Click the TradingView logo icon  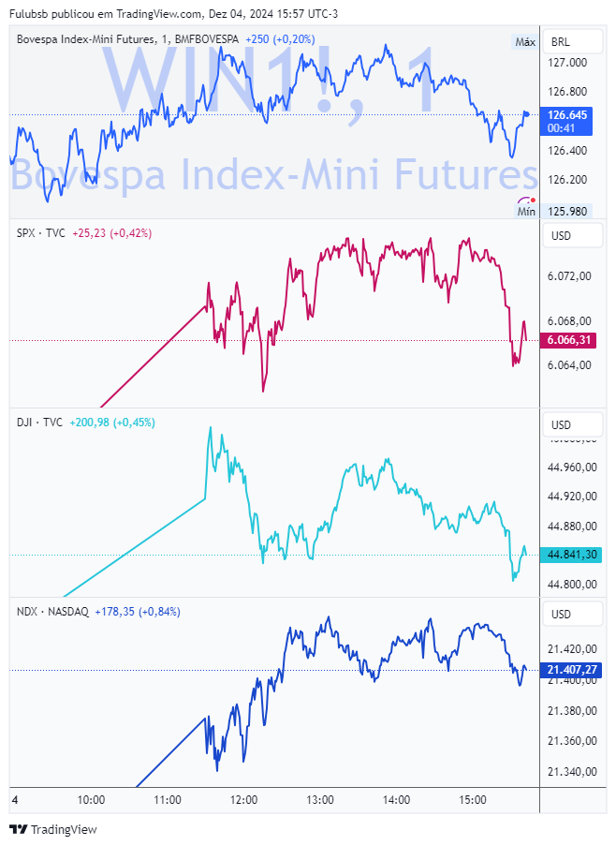(19, 829)
